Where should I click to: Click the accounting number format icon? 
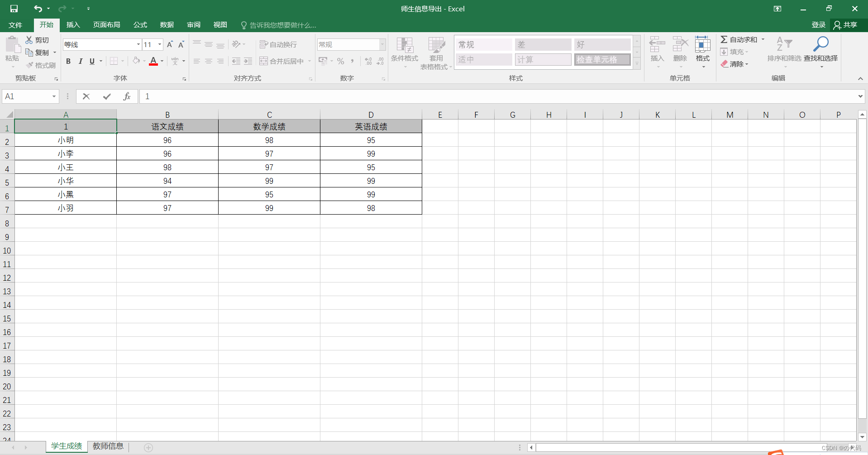point(323,61)
